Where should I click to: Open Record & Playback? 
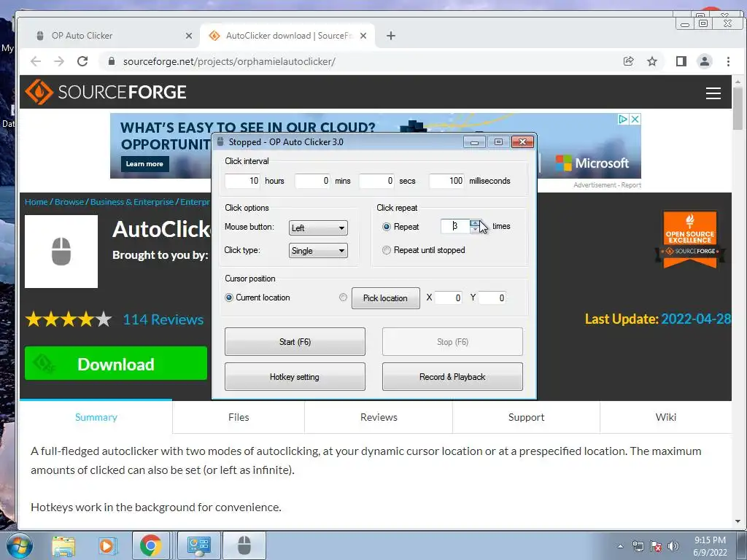452,377
